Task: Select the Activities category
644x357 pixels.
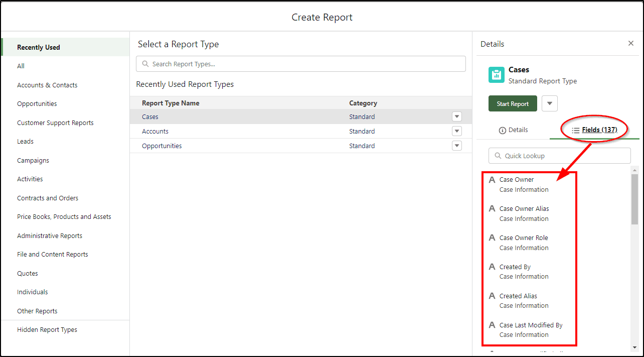Action: click(x=65, y=179)
